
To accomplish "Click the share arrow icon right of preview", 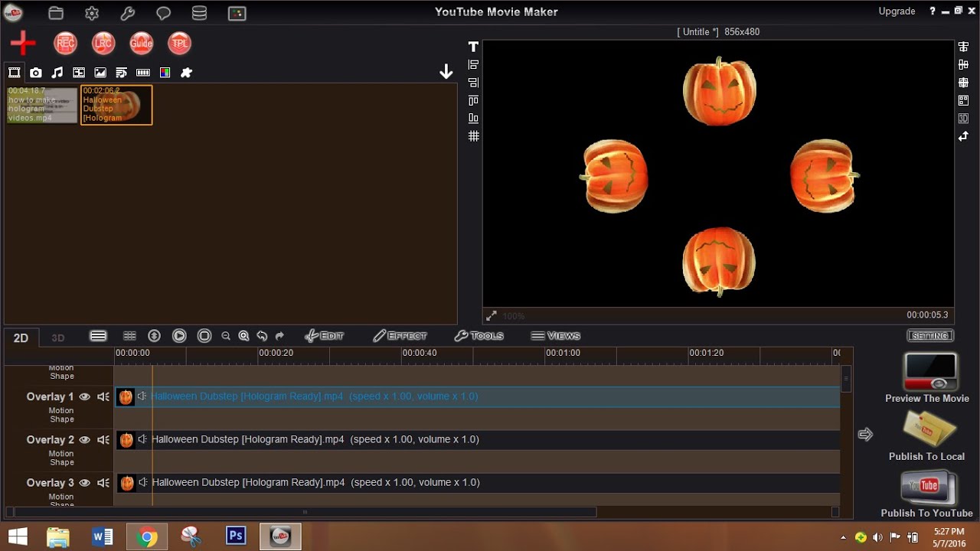I will [x=963, y=136].
